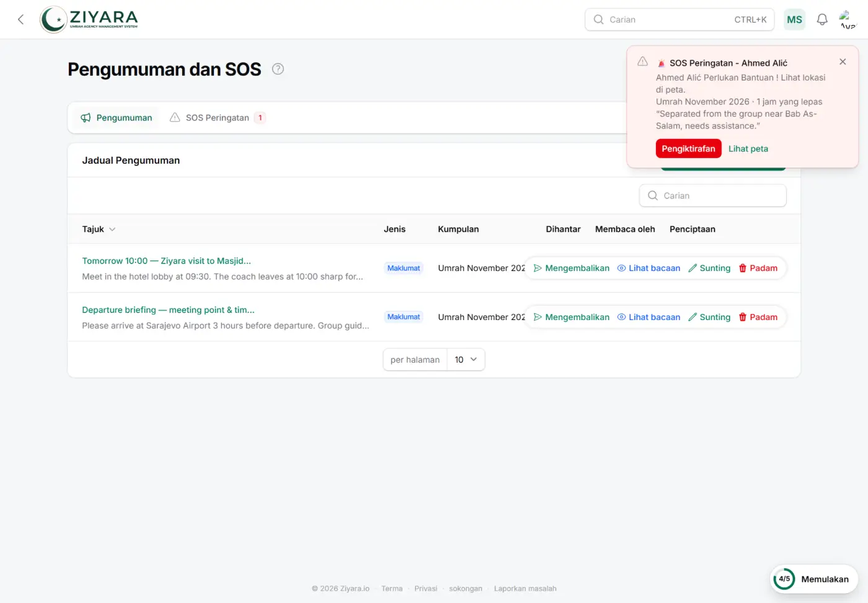Click Sunting for Departure briefing announcement
868x603 pixels.
709,317
